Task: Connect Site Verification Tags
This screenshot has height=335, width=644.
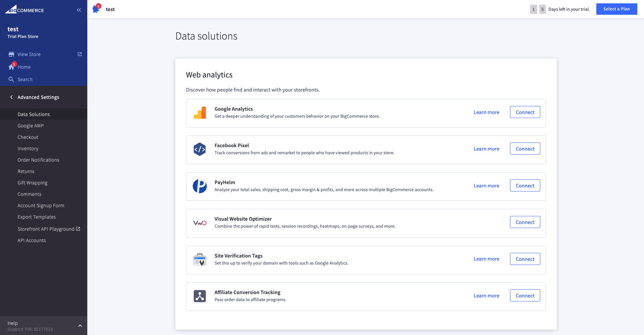Action: (x=525, y=259)
